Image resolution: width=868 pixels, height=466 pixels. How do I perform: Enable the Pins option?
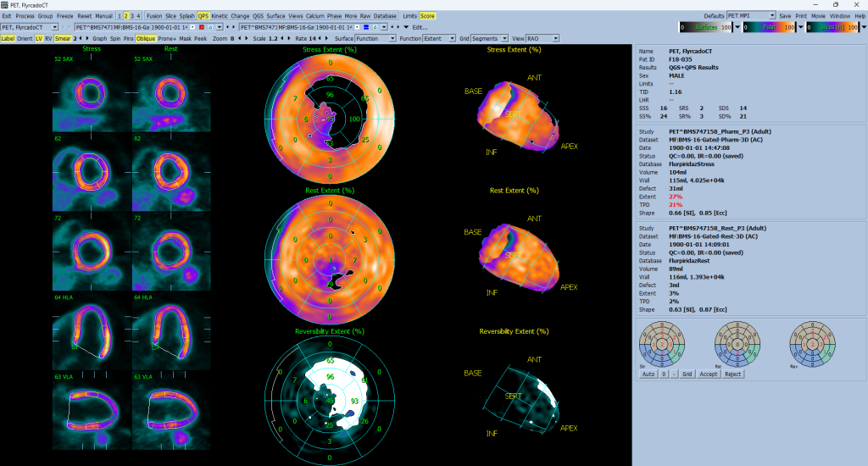[129, 38]
